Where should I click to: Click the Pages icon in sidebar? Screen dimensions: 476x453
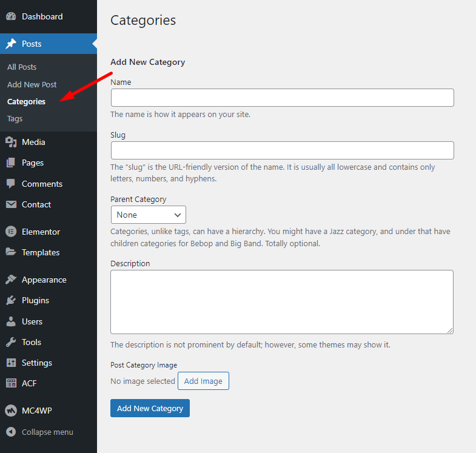[11, 163]
